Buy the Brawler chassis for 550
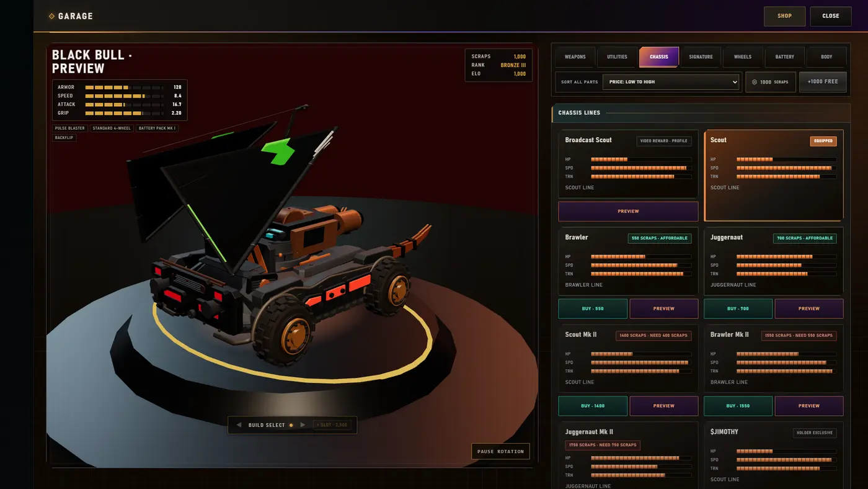Image resolution: width=868 pixels, height=489 pixels. pos(593,308)
